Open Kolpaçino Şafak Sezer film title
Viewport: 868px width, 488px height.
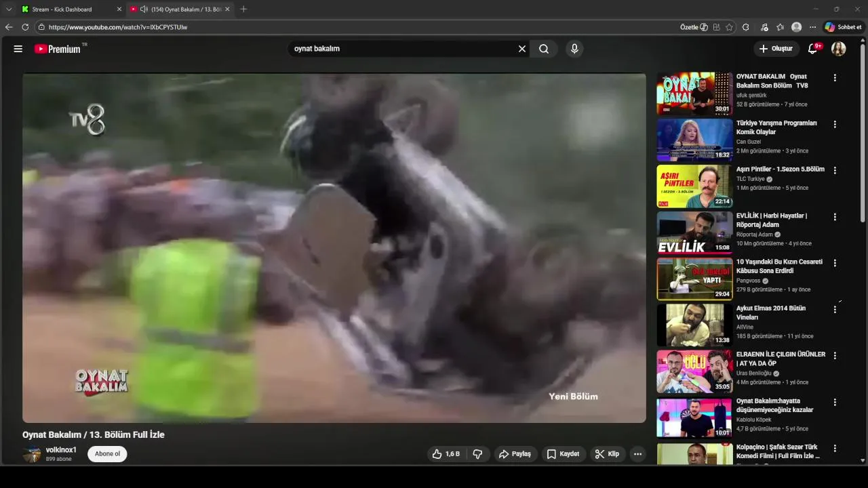[778, 451]
